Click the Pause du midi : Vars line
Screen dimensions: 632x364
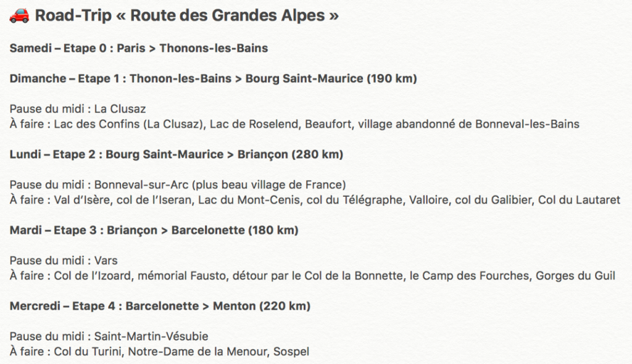click(64, 260)
